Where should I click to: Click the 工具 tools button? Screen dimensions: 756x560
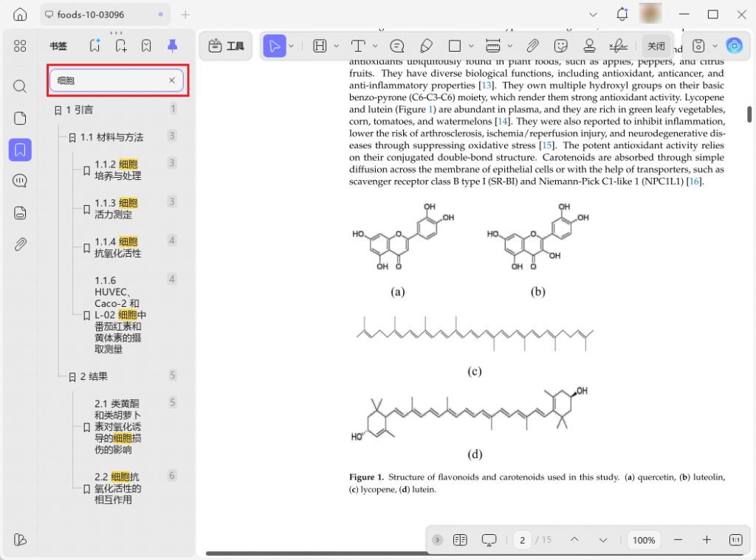[226, 46]
